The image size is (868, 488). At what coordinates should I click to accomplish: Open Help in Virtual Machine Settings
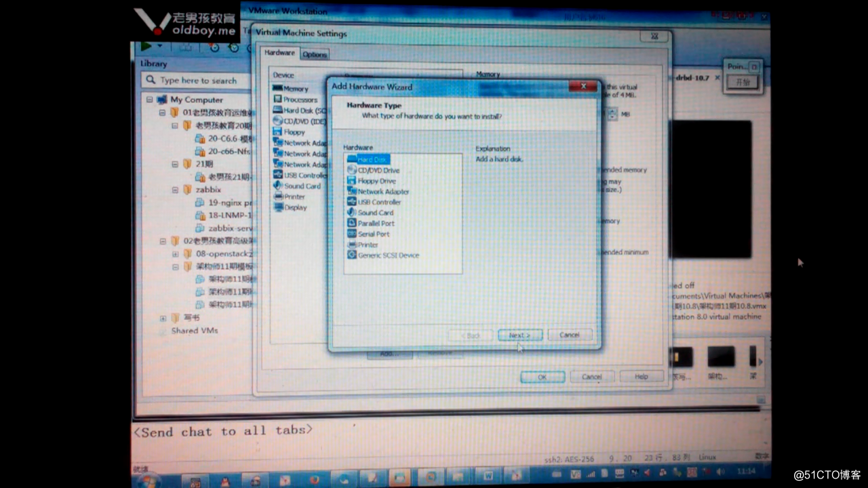[x=642, y=377]
